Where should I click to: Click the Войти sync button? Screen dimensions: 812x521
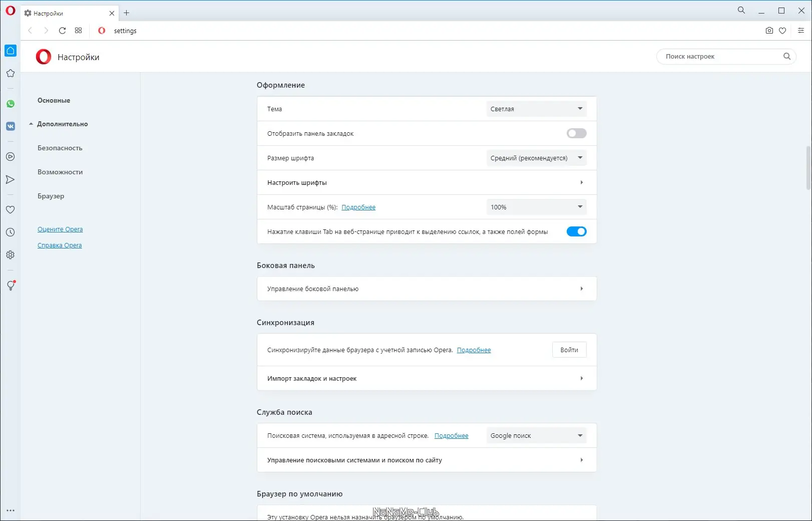point(569,350)
